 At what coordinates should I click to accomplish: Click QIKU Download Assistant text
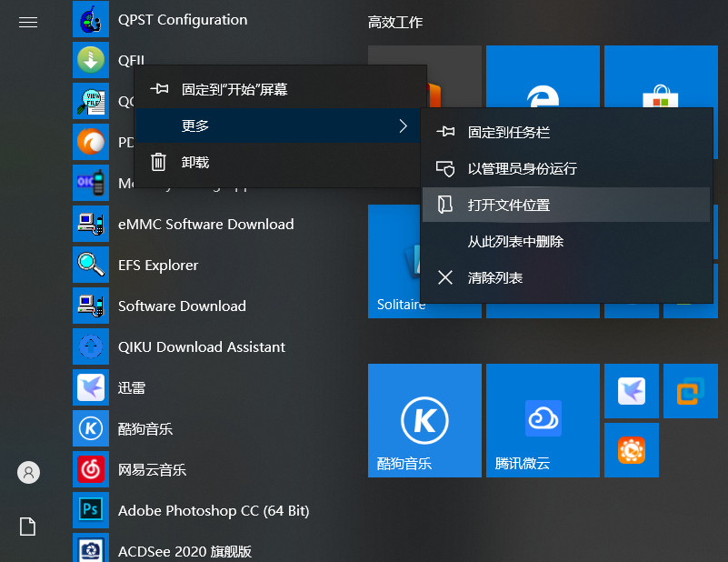tap(202, 347)
